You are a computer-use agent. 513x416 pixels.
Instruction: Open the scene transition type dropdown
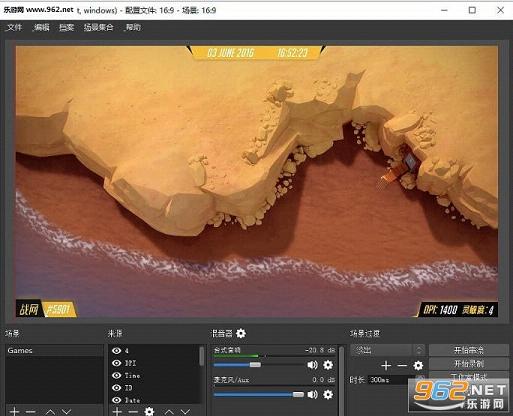click(x=388, y=350)
